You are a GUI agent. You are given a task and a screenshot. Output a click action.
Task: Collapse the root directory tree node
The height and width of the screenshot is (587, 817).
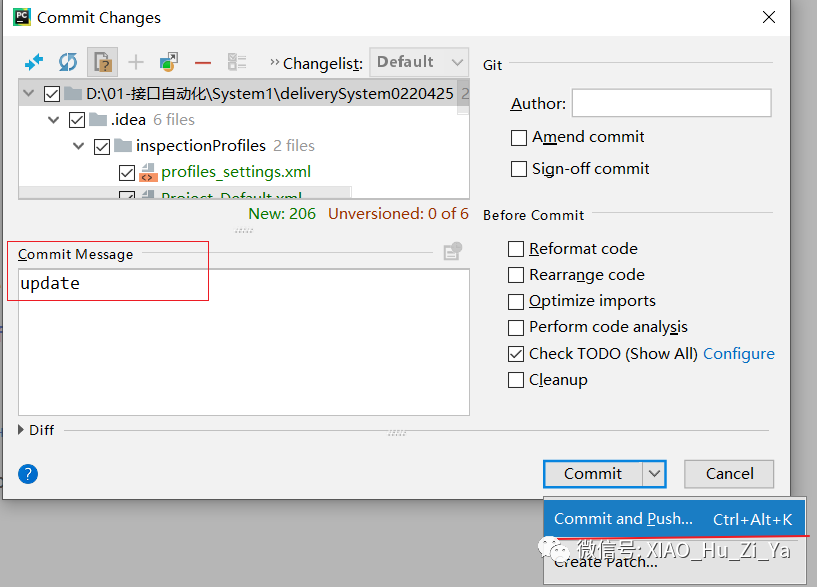pyautogui.click(x=29, y=94)
